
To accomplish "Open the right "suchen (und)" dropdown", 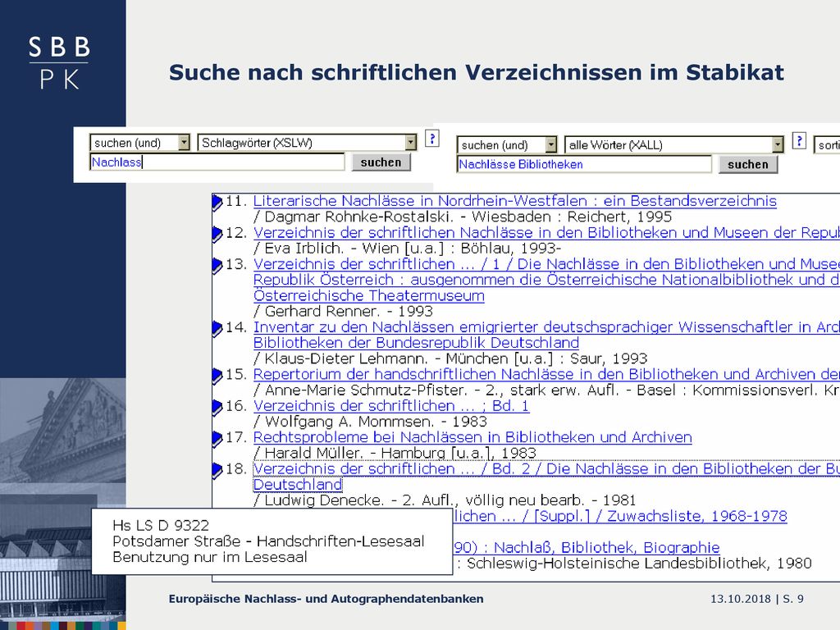I will click(x=507, y=144).
